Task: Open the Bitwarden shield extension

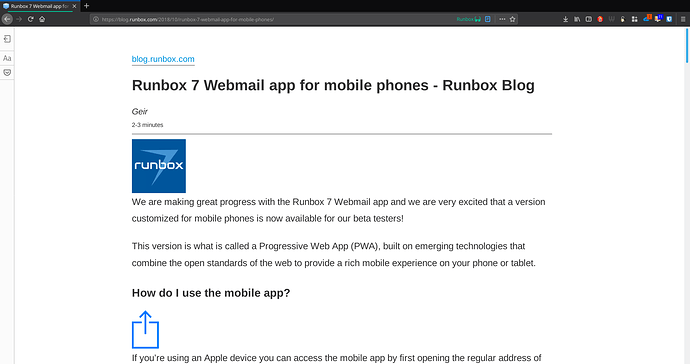Action: point(669,19)
